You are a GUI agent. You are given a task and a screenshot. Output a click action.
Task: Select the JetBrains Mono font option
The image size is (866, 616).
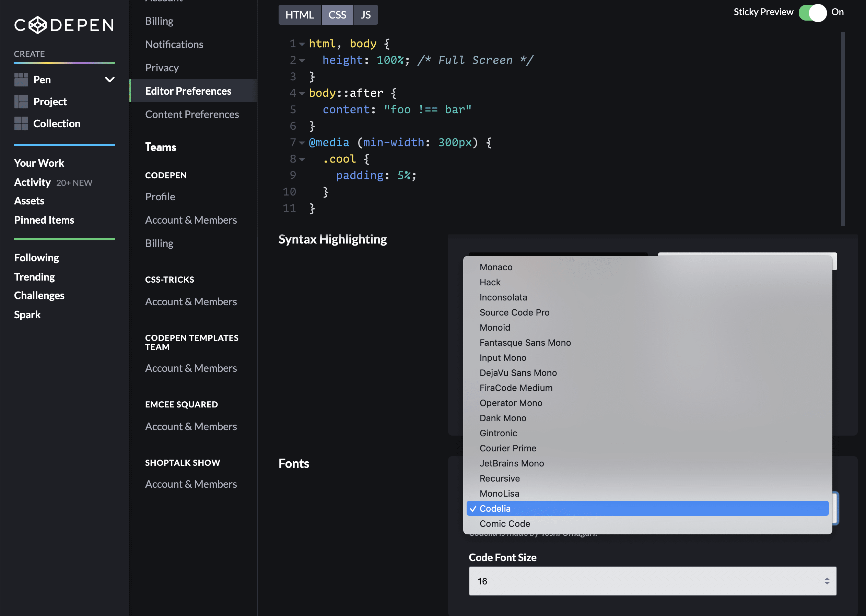click(512, 463)
